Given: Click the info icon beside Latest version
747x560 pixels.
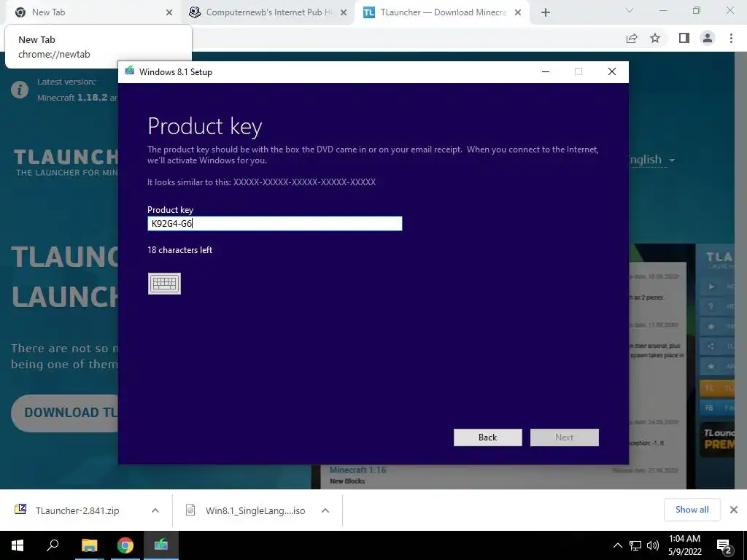Looking at the screenshot, I should [x=20, y=90].
